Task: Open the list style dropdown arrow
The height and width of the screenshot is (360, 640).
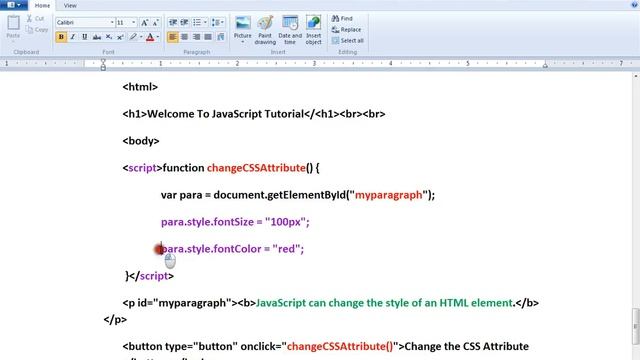Action: click(205, 22)
